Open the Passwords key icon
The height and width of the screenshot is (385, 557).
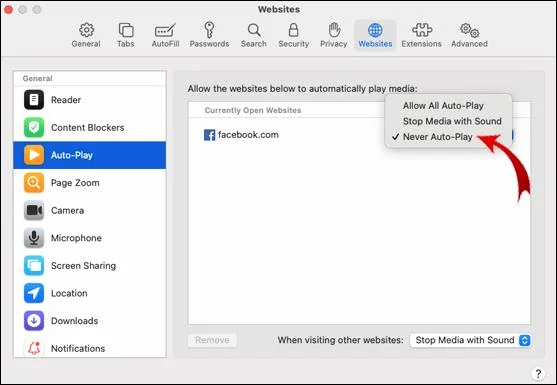[x=209, y=30]
